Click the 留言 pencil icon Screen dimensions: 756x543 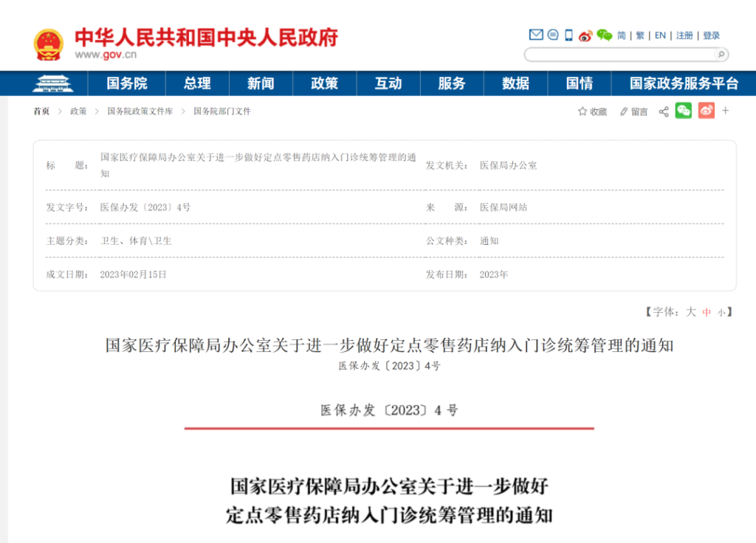pyautogui.click(x=623, y=111)
